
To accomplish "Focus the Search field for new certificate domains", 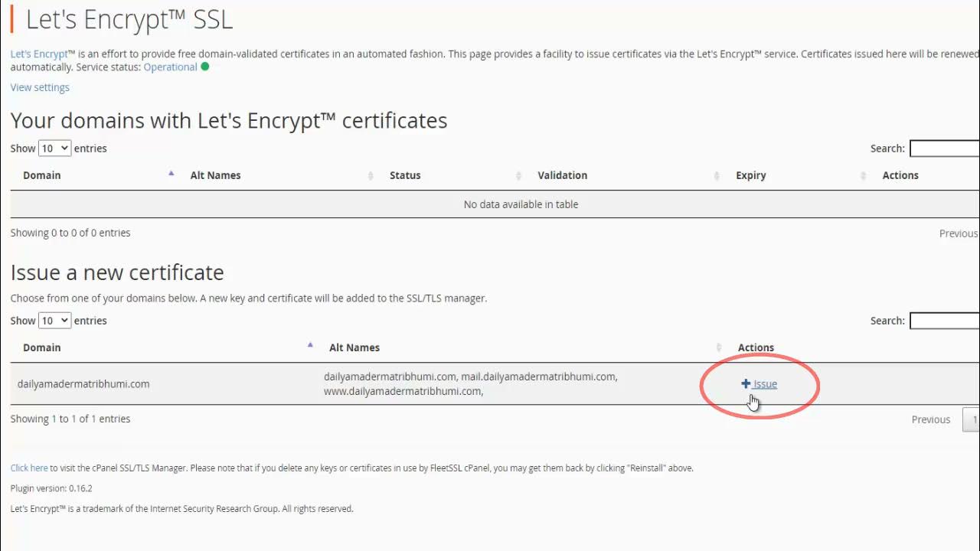I will (x=944, y=321).
